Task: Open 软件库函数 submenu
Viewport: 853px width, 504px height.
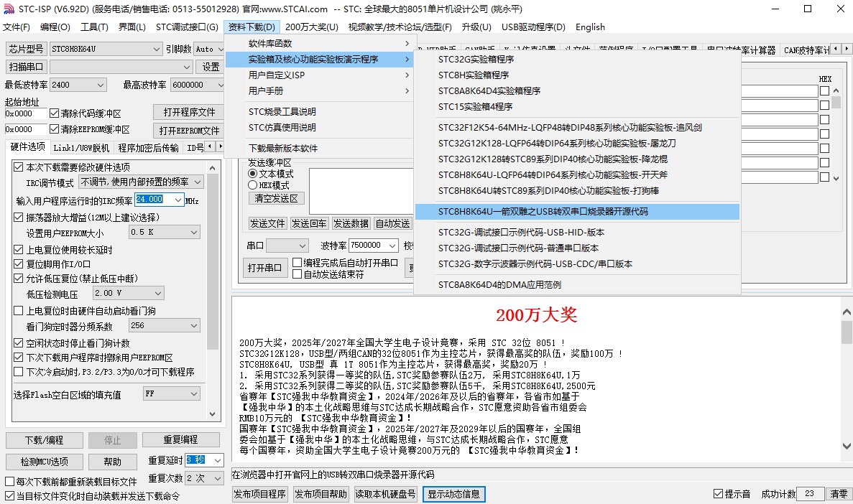Action: coord(320,44)
